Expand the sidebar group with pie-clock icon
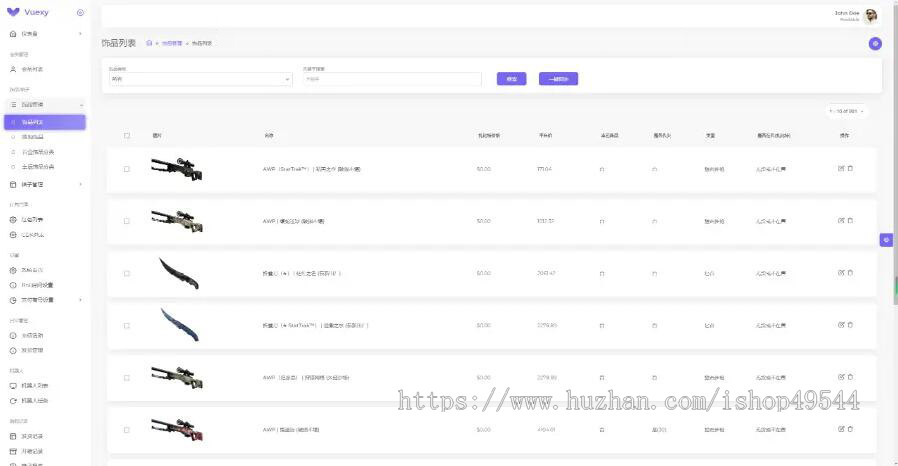The height and width of the screenshot is (466, 898). (45, 300)
